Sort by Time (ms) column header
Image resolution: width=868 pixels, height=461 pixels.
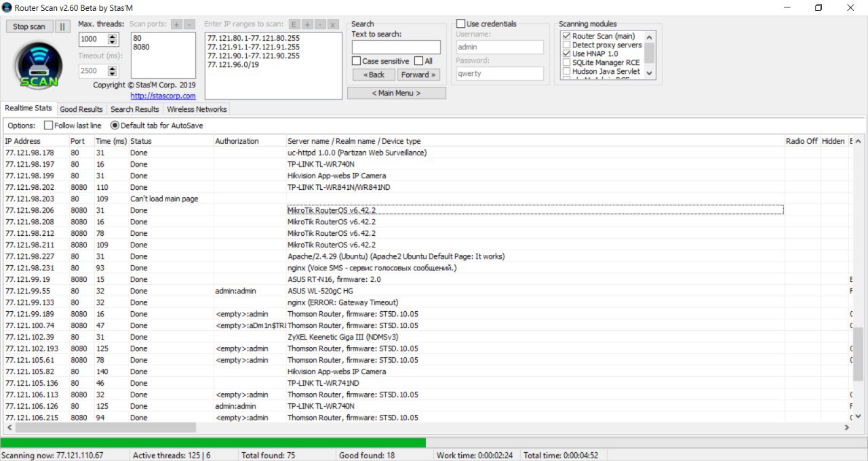111,141
